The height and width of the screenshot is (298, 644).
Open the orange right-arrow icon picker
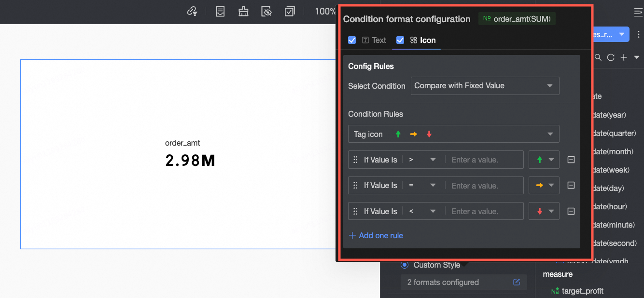[x=544, y=185]
